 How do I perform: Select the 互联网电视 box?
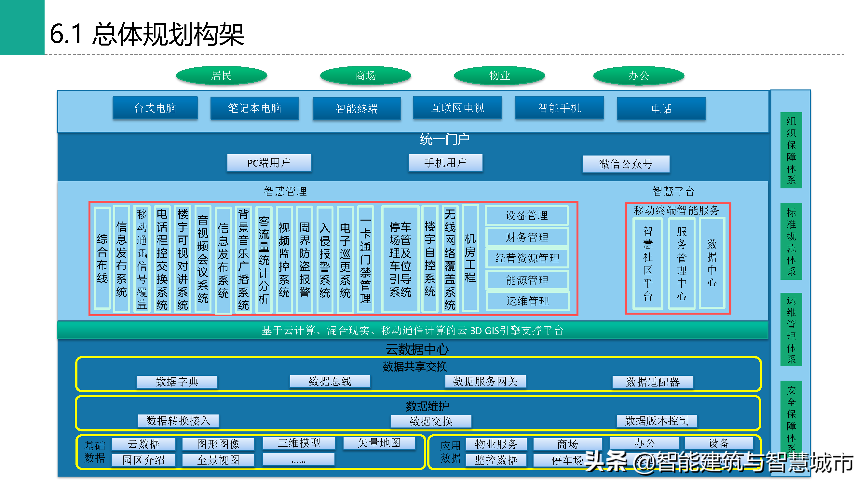coord(457,107)
